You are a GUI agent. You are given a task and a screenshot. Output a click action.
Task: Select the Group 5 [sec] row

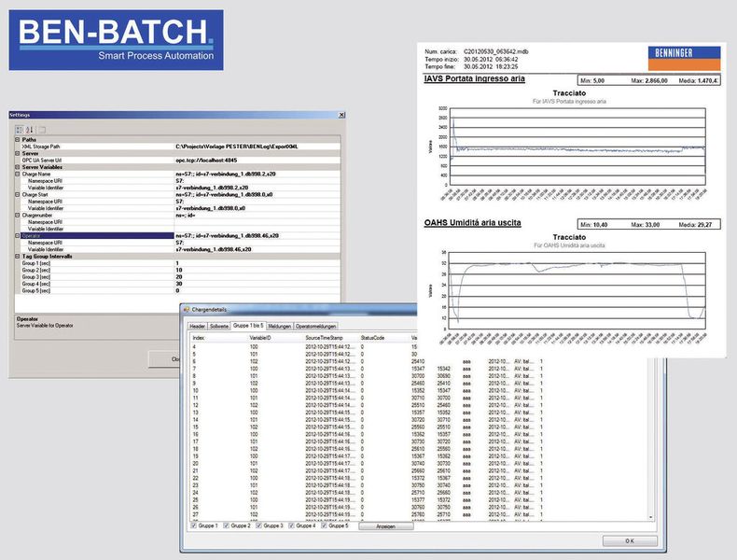click(x=177, y=290)
